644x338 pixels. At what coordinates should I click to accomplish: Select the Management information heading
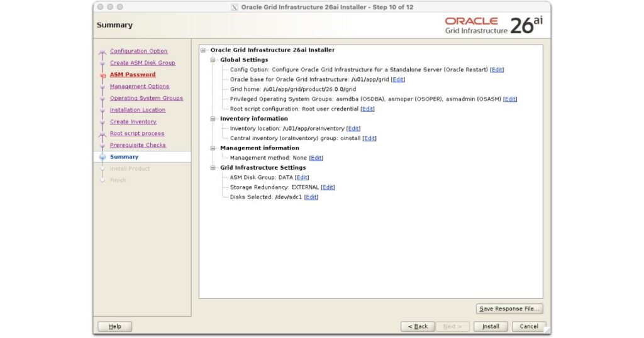(x=260, y=148)
